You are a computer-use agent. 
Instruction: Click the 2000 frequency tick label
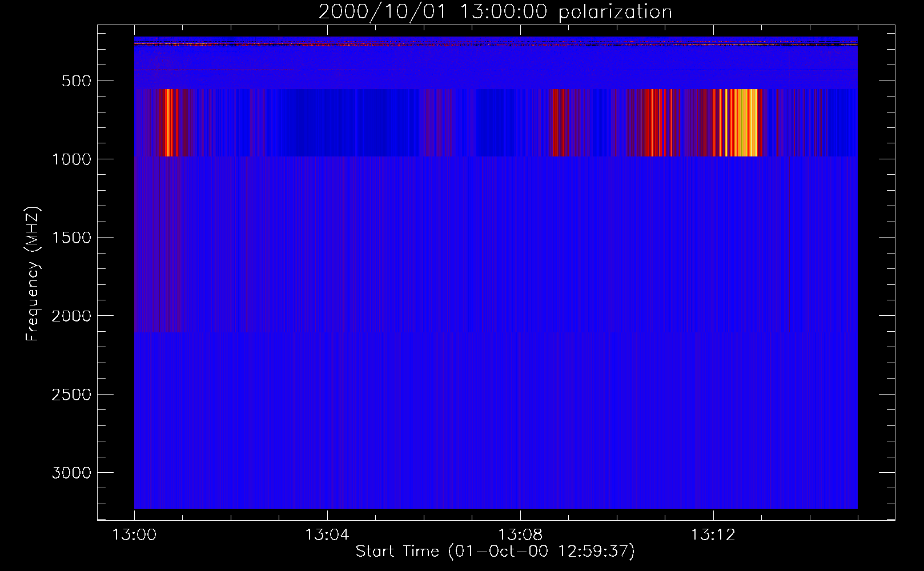[x=71, y=316]
